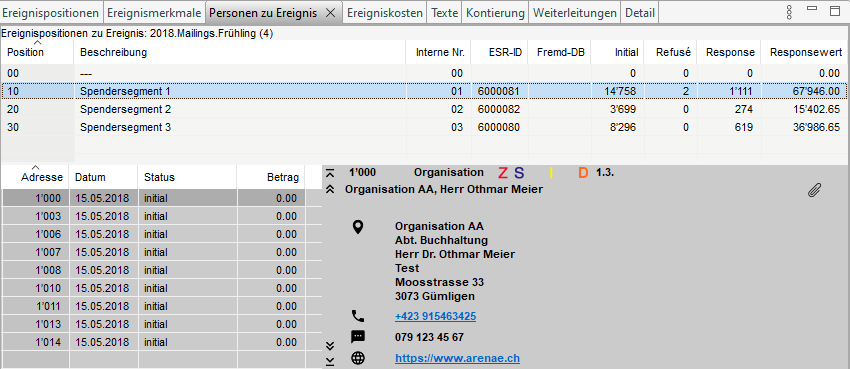The height and width of the screenshot is (369, 850).
Task: Click the location pin address icon
Action: coord(358,226)
